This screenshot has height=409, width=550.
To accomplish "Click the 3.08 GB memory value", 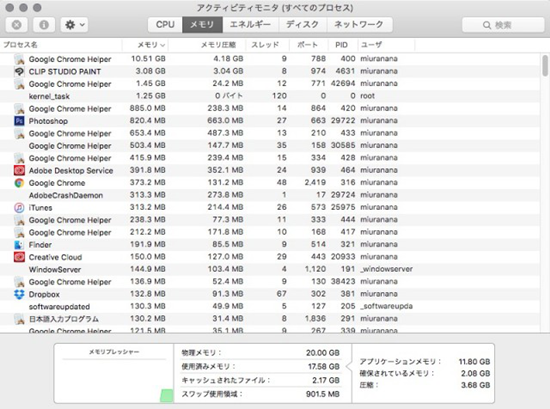I will click(x=150, y=71).
